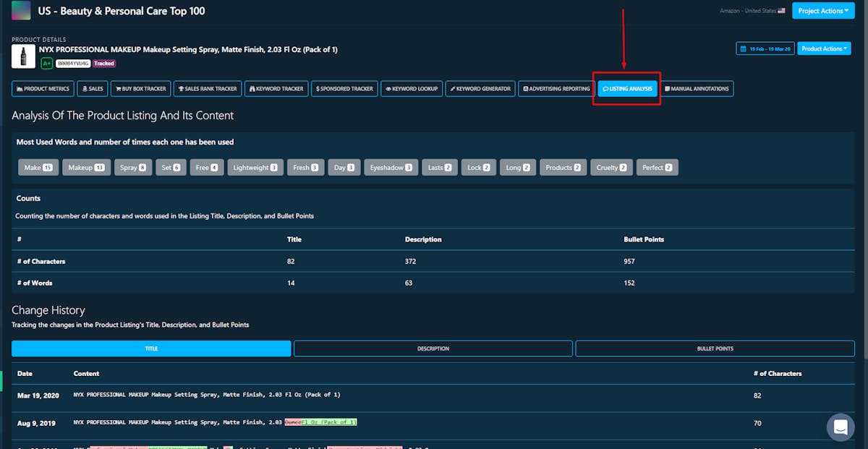The width and height of the screenshot is (868, 449).
Task: Click the Title column header in Counts
Action: tap(294, 239)
